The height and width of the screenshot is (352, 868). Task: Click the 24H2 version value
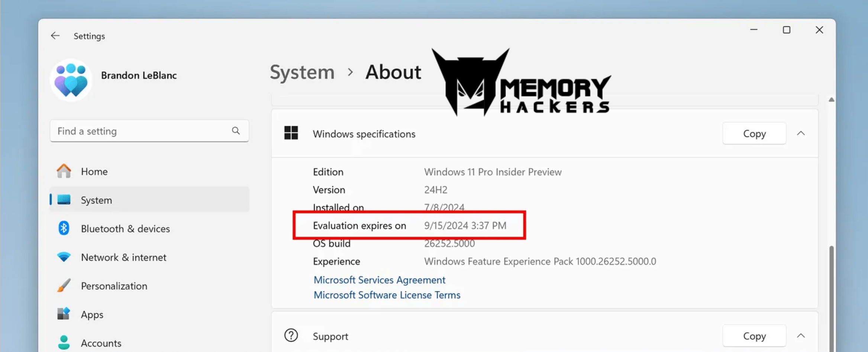pyautogui.click(x=436, y=190)
